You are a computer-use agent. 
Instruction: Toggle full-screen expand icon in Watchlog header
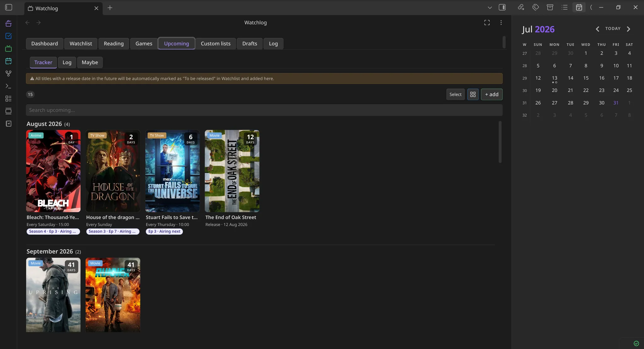(x=487, y=23)
